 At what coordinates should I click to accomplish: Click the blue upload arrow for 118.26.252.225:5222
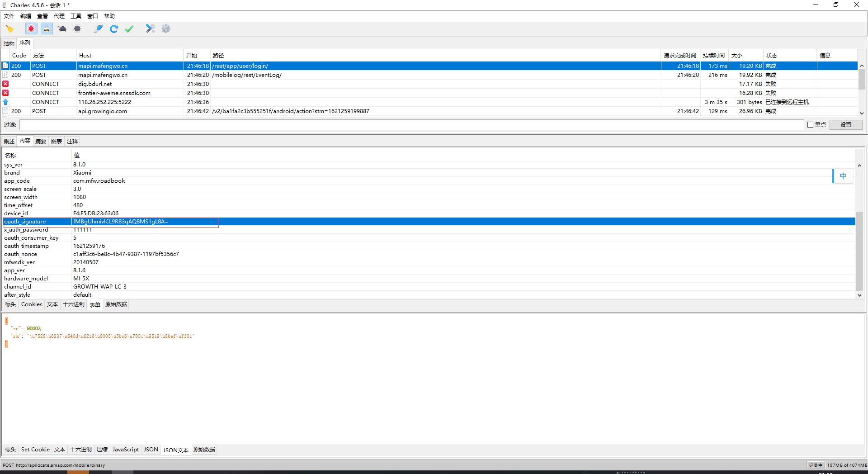(5, 102)
